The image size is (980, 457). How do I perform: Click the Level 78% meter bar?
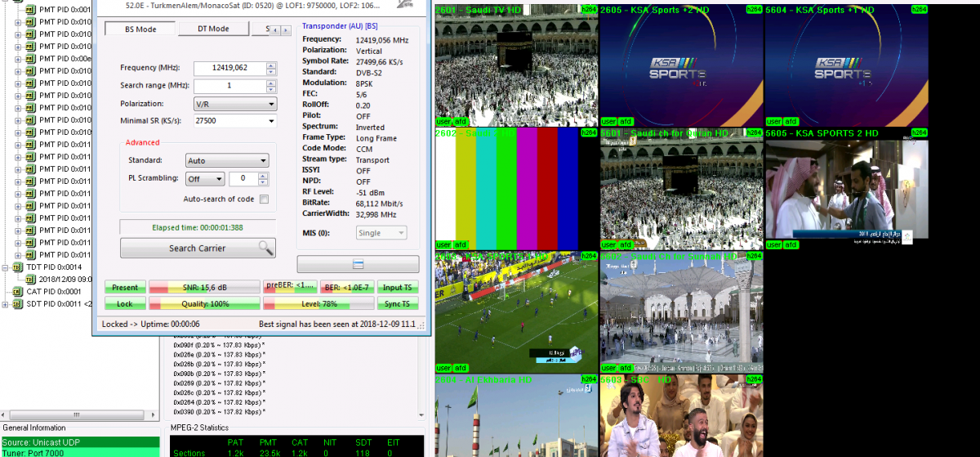[318, 303]
